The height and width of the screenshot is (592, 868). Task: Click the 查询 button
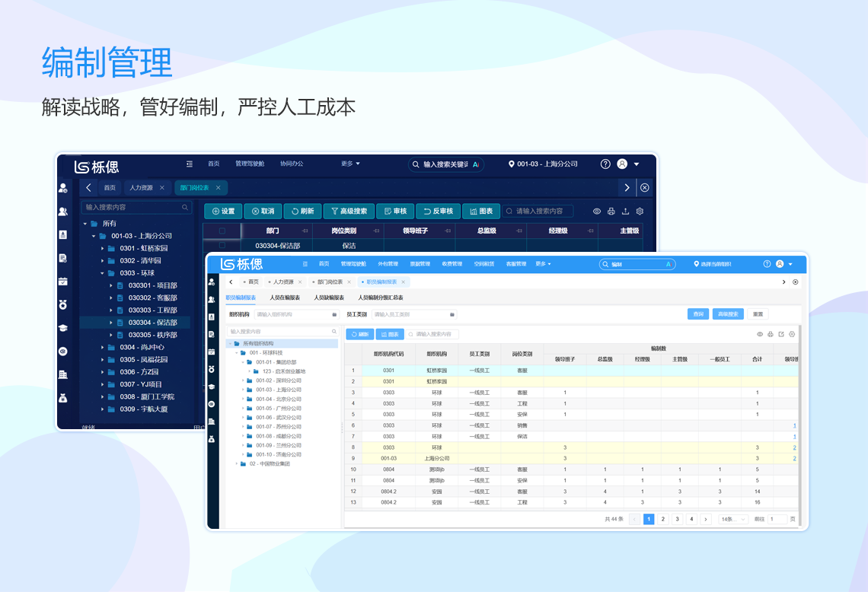pos(697,314)
